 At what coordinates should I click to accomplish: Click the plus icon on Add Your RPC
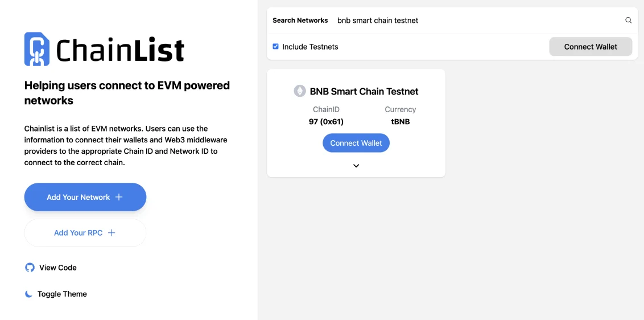(112, 233)
